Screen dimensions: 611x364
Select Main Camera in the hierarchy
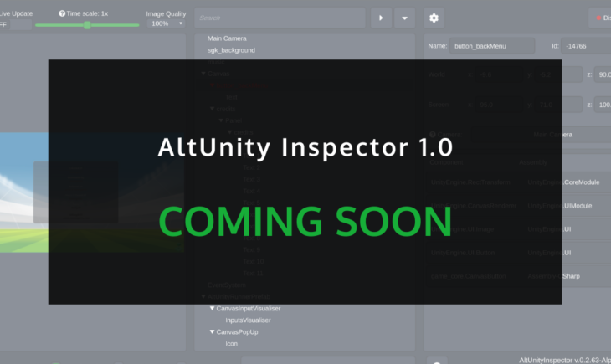[x=227, y=38]
